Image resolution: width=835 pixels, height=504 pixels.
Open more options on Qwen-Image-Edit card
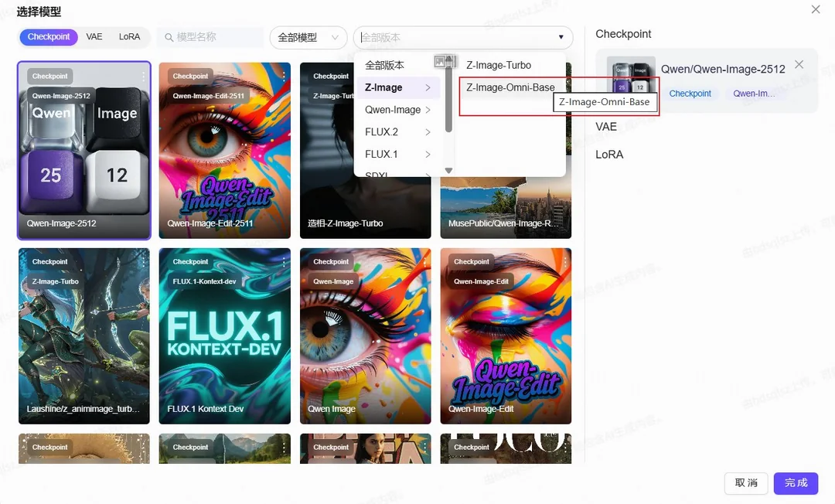(565, 262)
